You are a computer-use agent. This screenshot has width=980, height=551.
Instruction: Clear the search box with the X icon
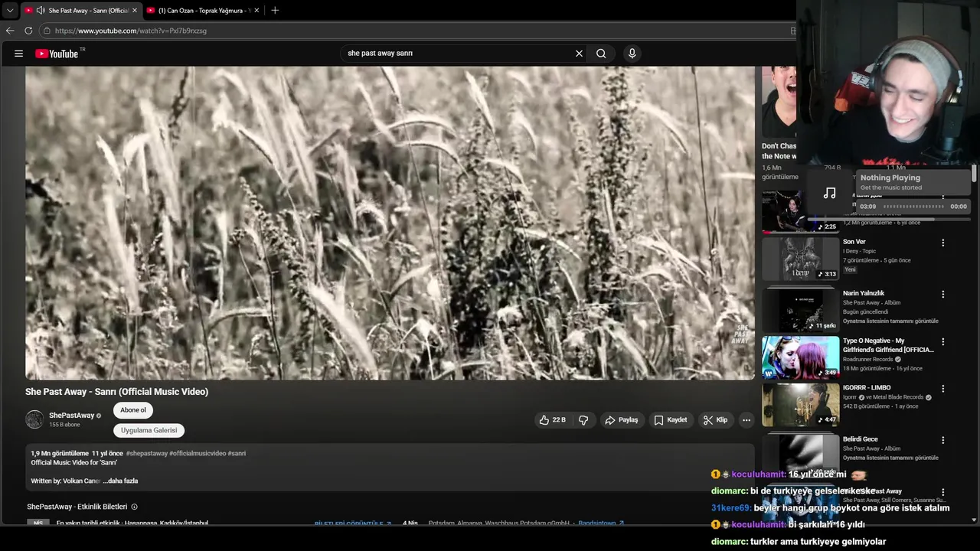pyautogui.click(x=579, y=54)
